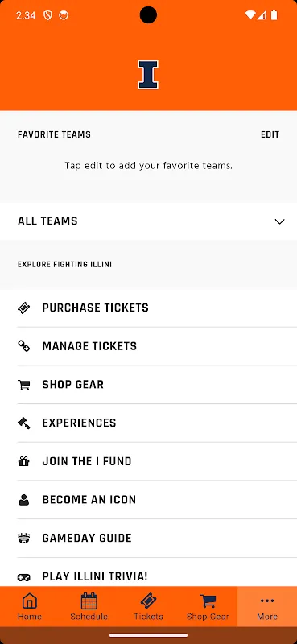Tap the chain link icon beside Manage Tickets
Image resolution: width=297 pixels, height=644 pixels.
coord(24,346)
